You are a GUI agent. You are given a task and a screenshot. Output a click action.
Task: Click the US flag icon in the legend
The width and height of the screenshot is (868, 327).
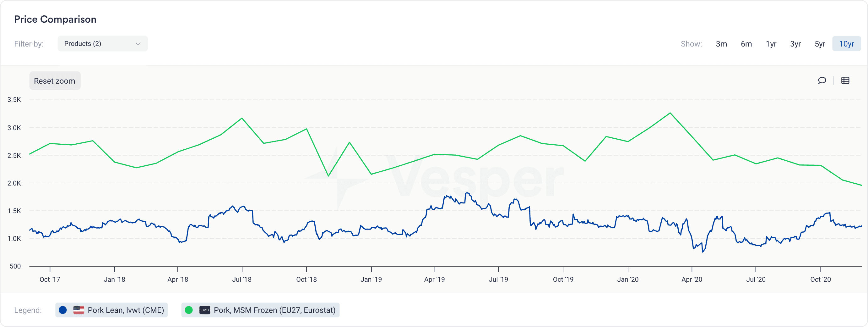coord(79,310)
